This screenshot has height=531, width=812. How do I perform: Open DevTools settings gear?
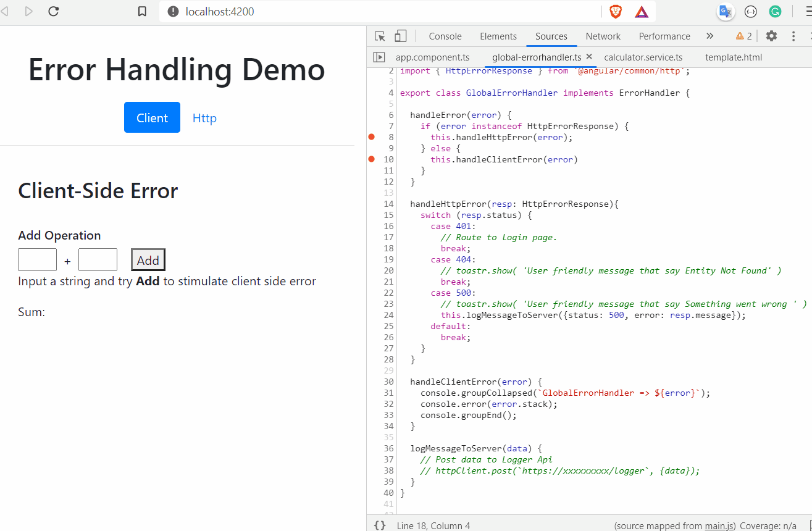pos(771,36)
